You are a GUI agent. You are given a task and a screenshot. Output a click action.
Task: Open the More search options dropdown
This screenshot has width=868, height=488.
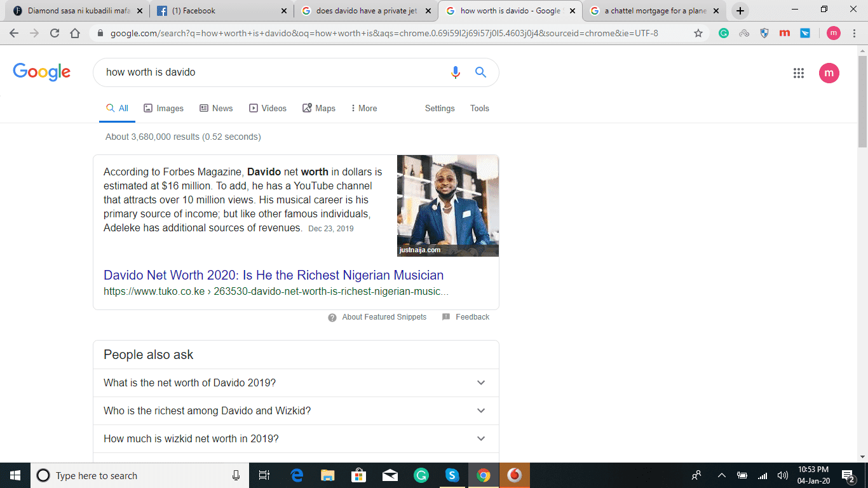point(363,109)
